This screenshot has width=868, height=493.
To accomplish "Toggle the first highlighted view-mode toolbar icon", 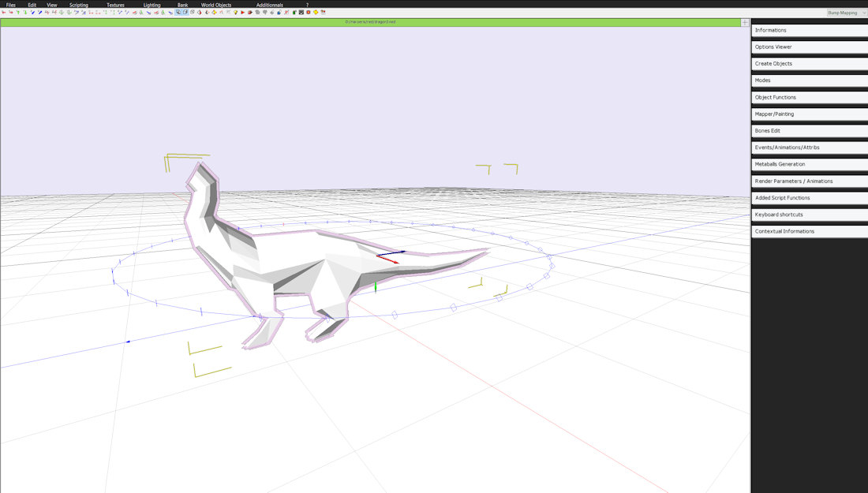I will 178,12.
